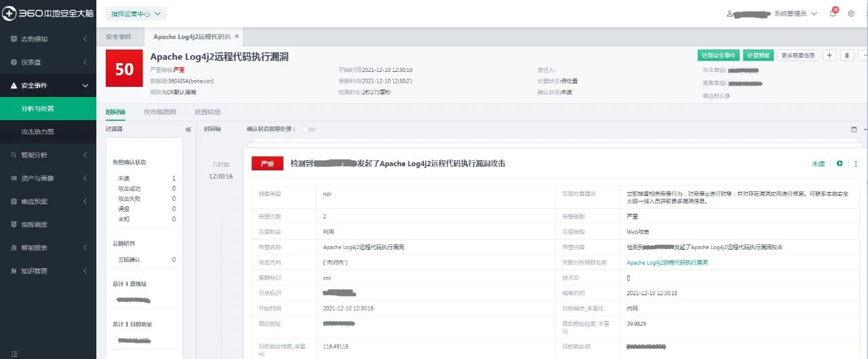Click the 知识管理 sidebar icon
The width and height of the screenshot is (868, 359).
[x=14, y=271]
